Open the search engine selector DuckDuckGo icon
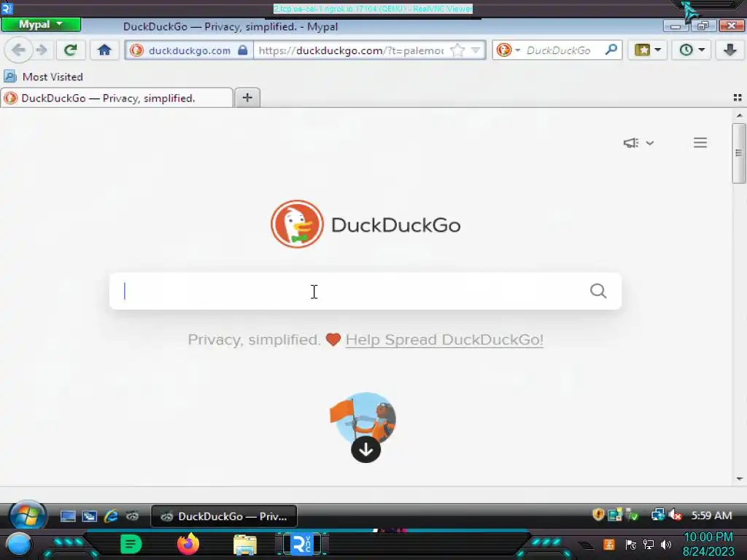 [508, 50]
